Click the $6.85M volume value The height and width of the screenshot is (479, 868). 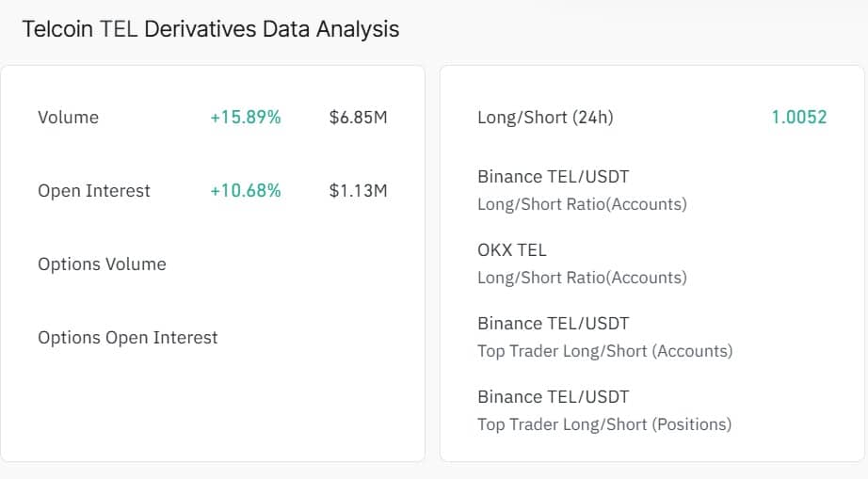click(x=358, y=118)
